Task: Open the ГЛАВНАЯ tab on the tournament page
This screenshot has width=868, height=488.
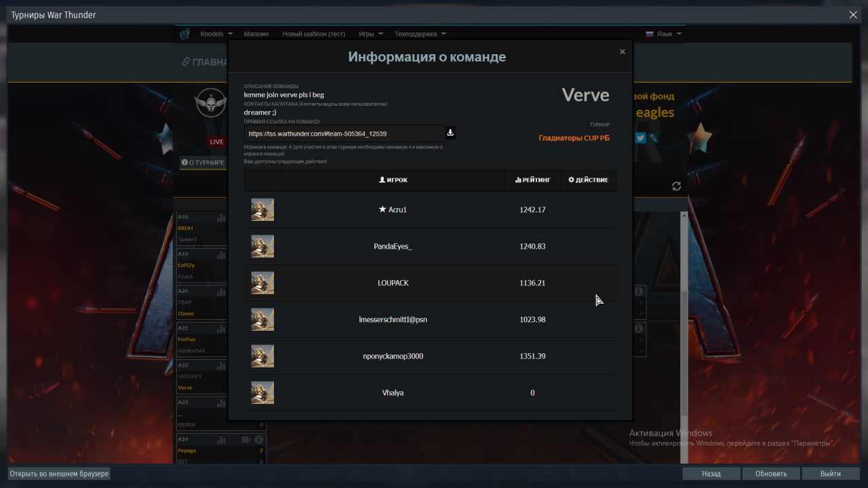Action: (x=204, y=62)
